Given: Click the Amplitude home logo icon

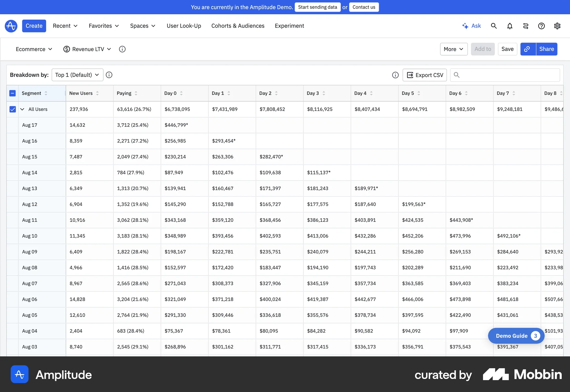Looking at the screenshot, I should pyautogui.click(x=11, y=26).
